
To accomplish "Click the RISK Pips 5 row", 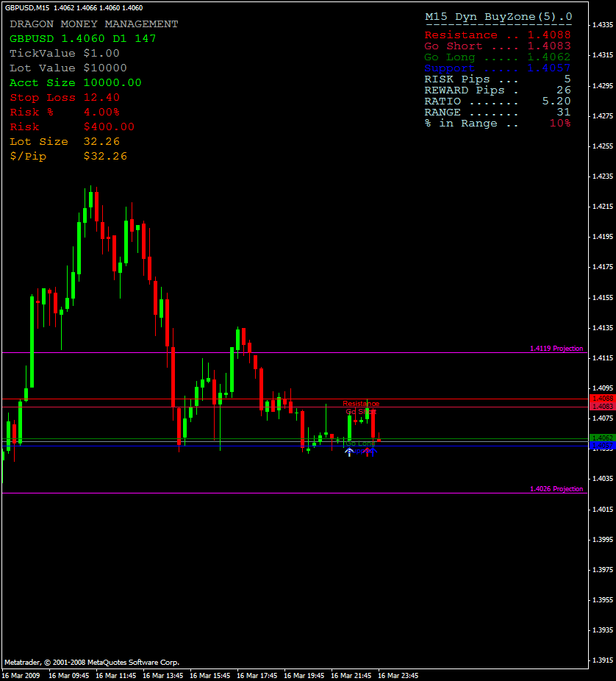I will click(498, 79).
